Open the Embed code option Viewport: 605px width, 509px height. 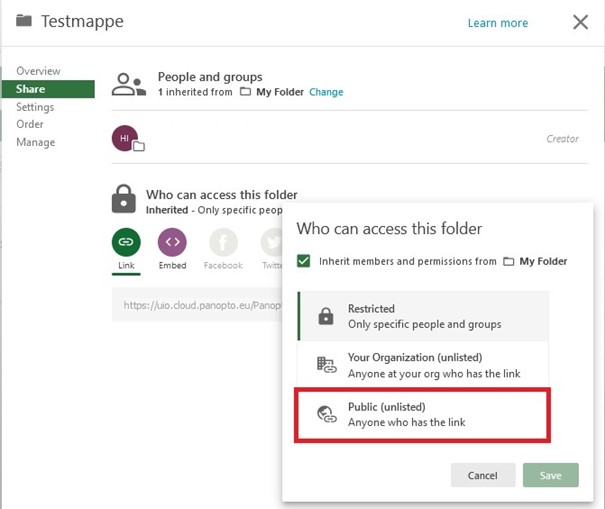172,242
